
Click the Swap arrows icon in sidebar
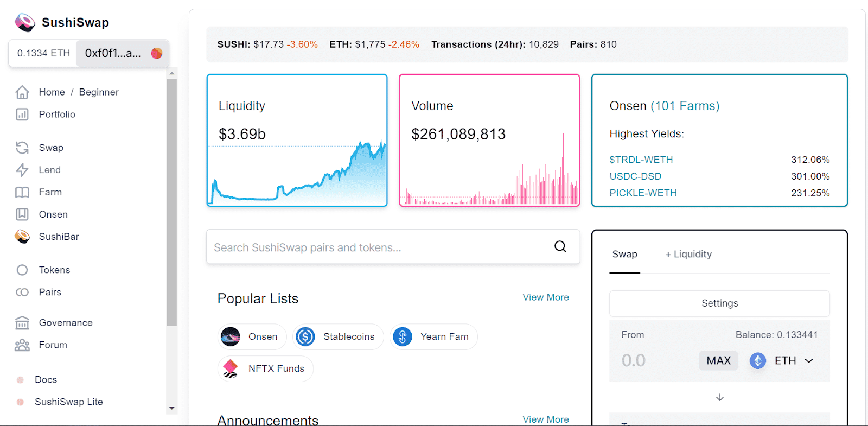point(22,148)
